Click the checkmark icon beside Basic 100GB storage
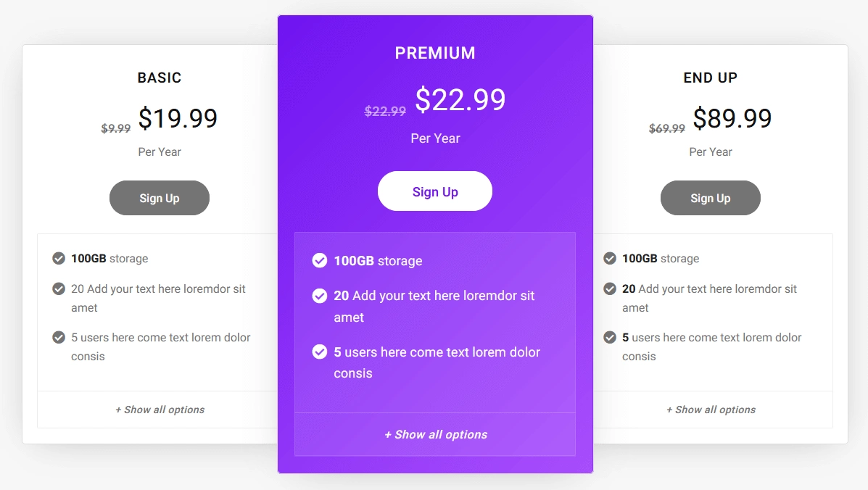 (59, 258)
